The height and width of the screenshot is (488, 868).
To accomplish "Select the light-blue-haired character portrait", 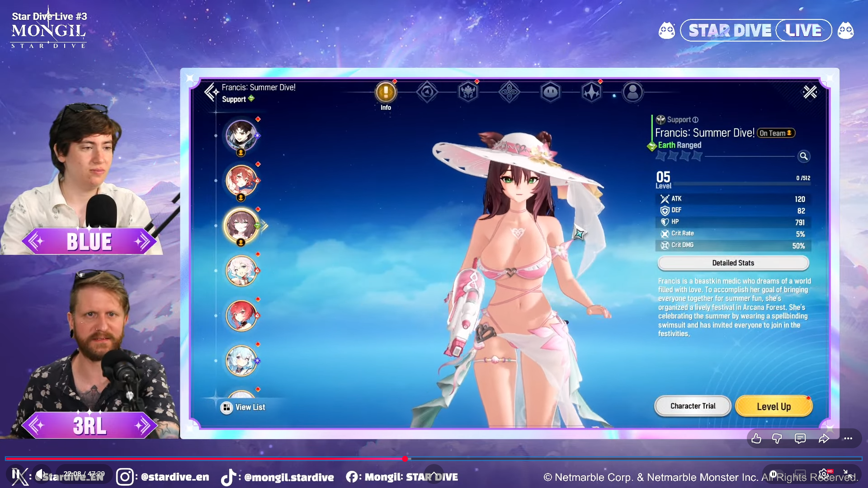I will point(241,361).
